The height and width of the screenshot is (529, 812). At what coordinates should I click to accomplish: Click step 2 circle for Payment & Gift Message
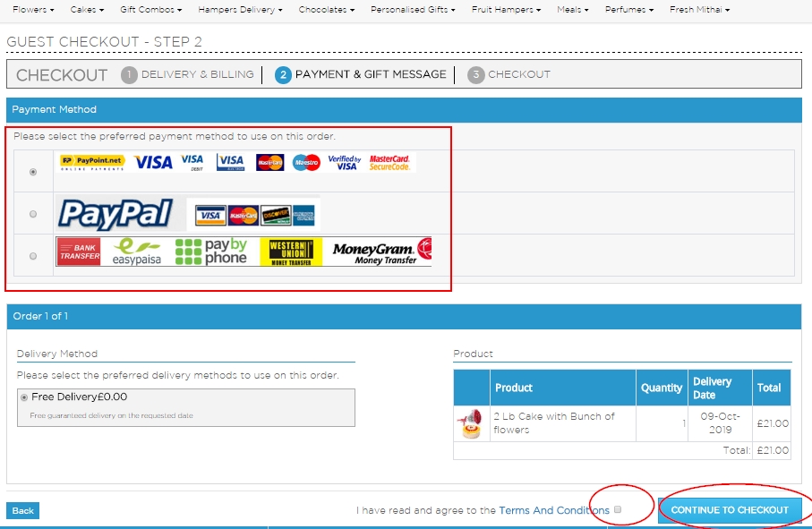pyautogui.click(x=283, y=75)
